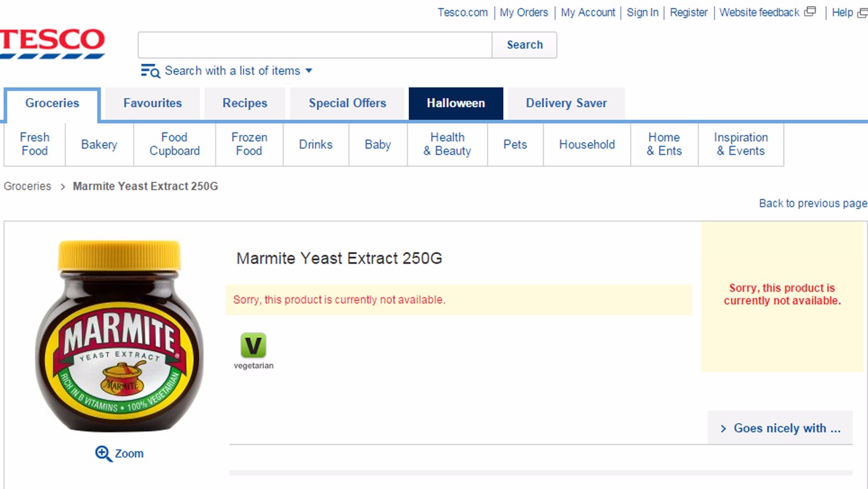Click the Groceries breadcrumb link
Image resolution: width=868 pixels, height=489 pixels.
point(27,186)
